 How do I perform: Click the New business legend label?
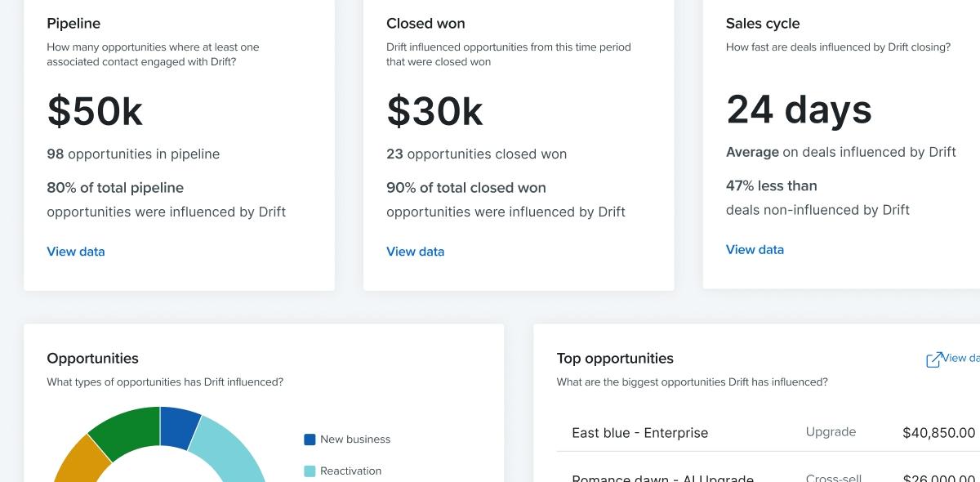pyautogui.click(x=355, y=440)
